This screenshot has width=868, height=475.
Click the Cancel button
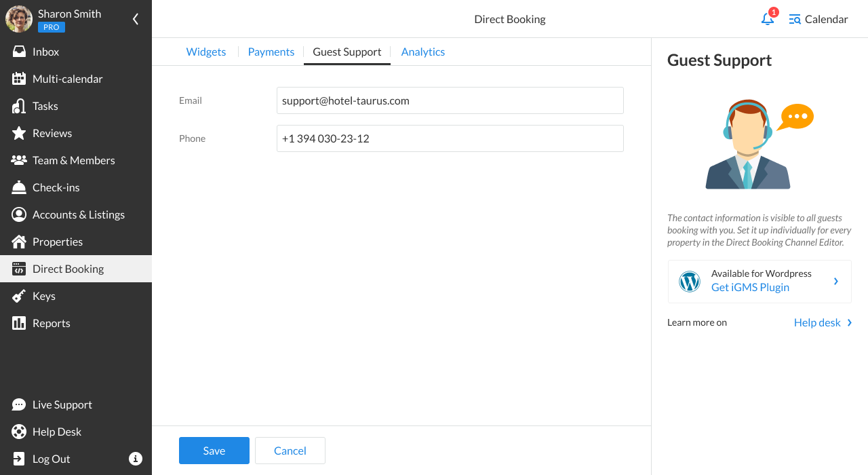(290, 451)
